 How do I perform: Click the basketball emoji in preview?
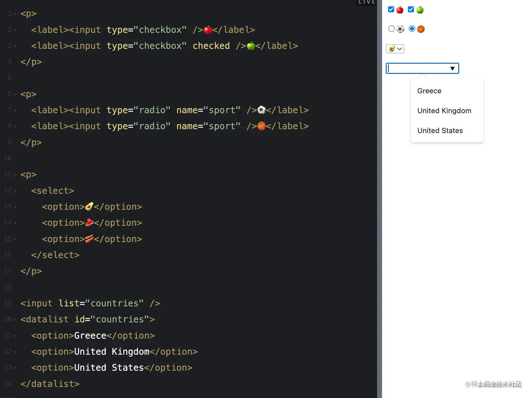pyautogui.click(x=421, y=29)
